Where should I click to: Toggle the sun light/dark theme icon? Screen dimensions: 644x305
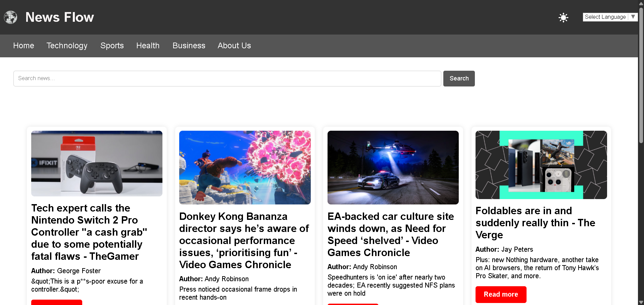(x=563, y=17)
